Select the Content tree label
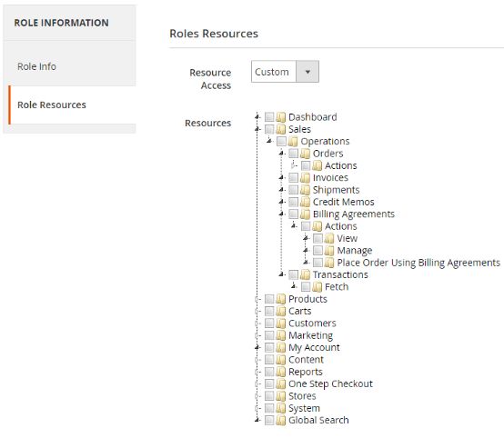The image size is (504, 438). coord(306,360)
